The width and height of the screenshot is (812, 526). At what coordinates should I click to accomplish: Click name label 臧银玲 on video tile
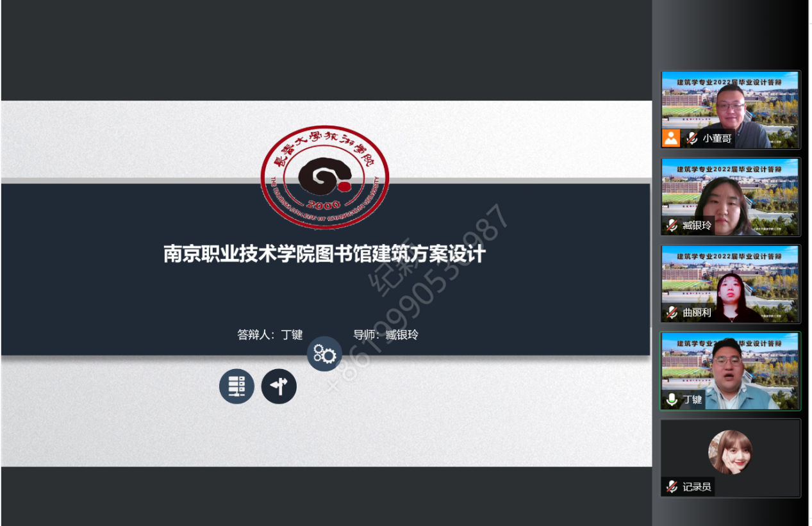(697, 226)
